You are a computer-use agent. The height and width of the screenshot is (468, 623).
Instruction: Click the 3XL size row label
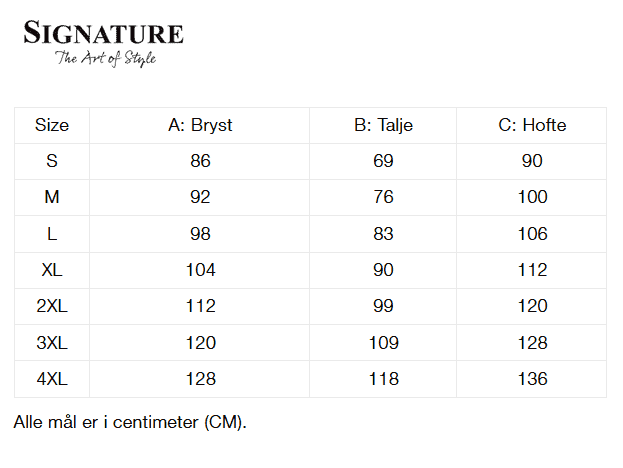tap(52, 343)
